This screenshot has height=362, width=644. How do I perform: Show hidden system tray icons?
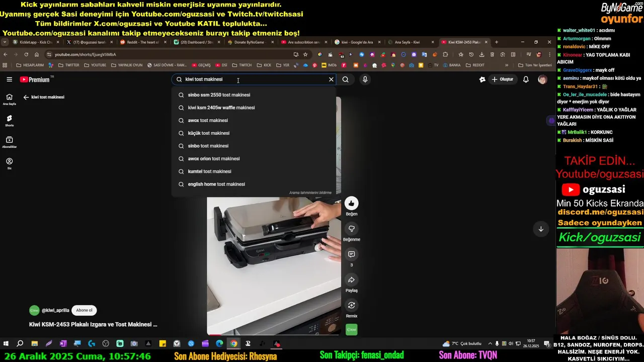pos(490,344)
